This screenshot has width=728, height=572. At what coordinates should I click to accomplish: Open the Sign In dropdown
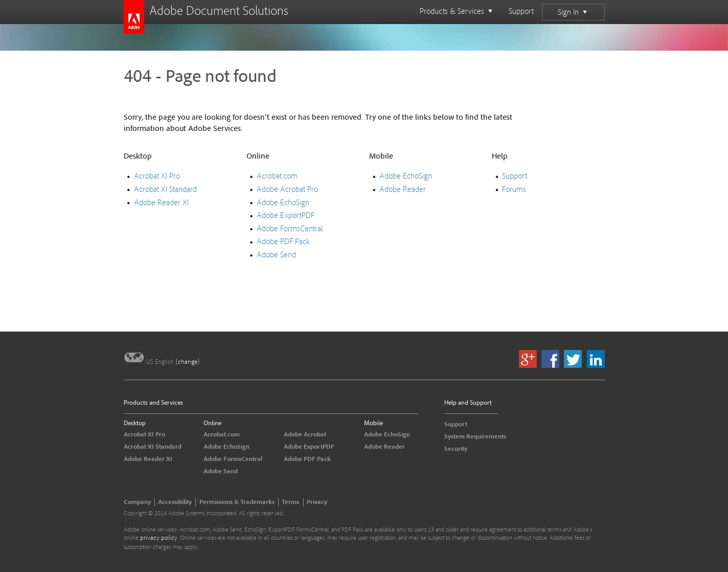(x=573, y=12)
